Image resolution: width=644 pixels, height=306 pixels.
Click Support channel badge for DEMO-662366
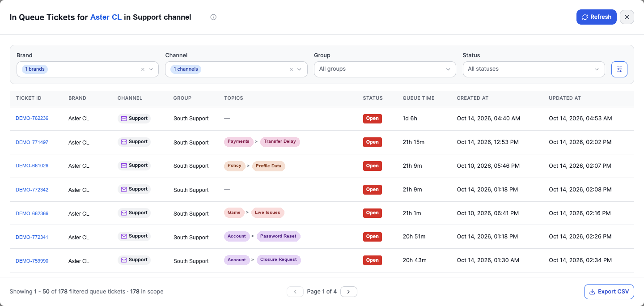tap(134, 213)
